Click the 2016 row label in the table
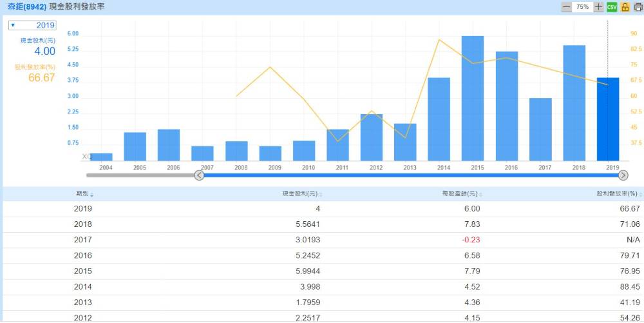644x323 pixels. 83,255
